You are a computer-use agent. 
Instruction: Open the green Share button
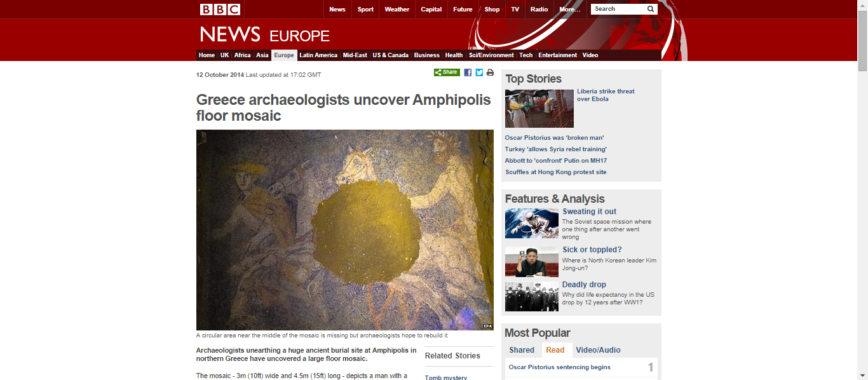tap(447, 72)
